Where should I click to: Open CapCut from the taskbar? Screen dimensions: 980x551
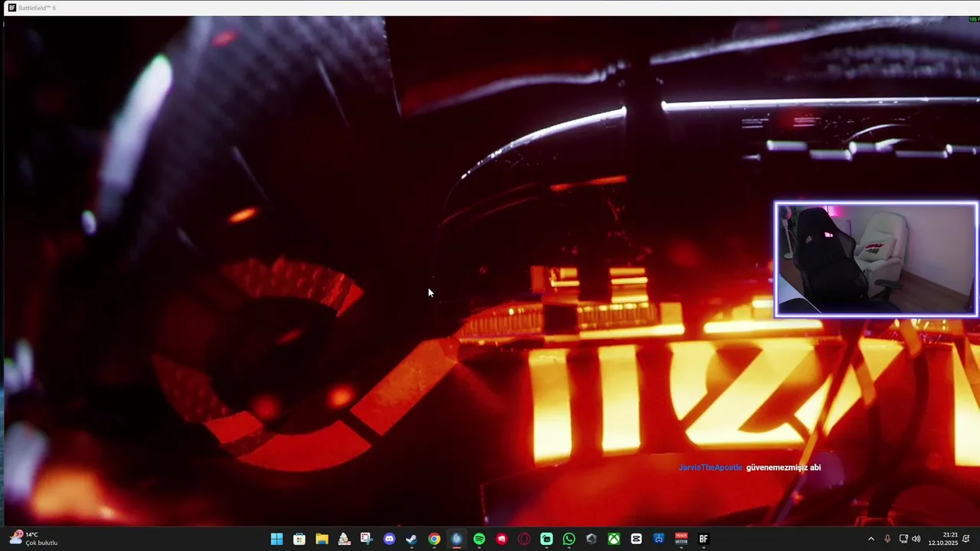pyautogui.click(x=636, y=539)
